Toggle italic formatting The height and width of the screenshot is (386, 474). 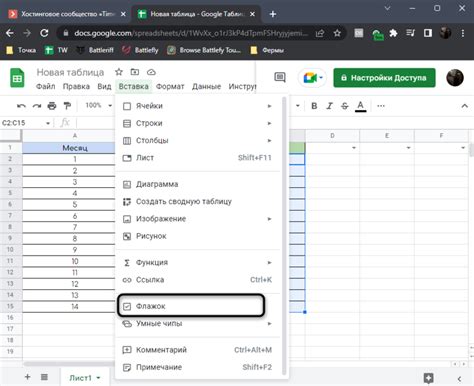pos(329,106)
